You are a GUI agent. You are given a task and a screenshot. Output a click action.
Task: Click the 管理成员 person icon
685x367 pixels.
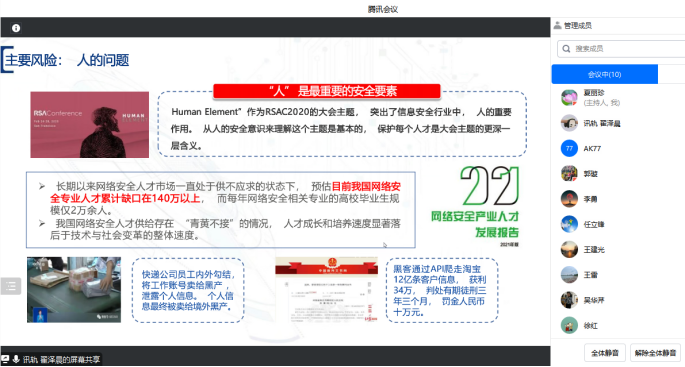click(557, 25)
